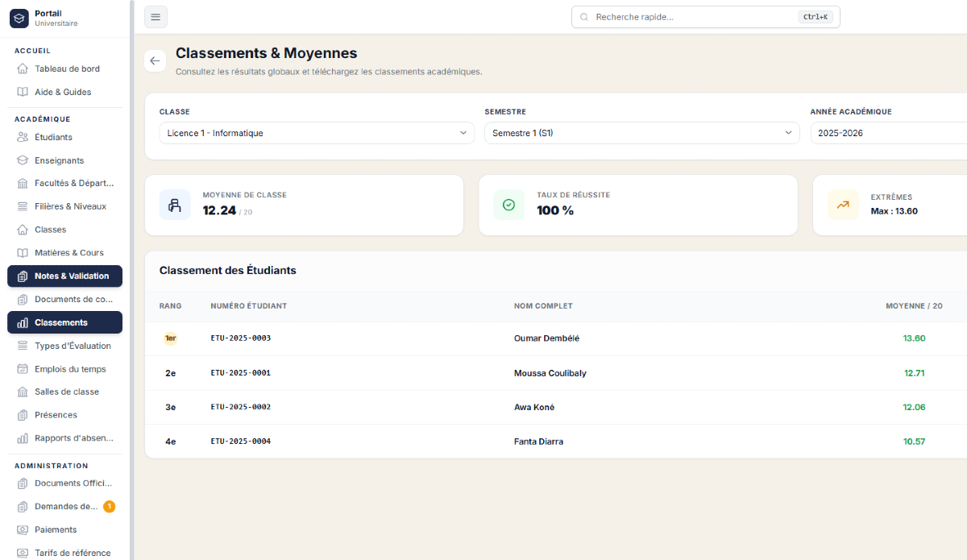Click the Facultés & Départements building icon

[23, 183]
